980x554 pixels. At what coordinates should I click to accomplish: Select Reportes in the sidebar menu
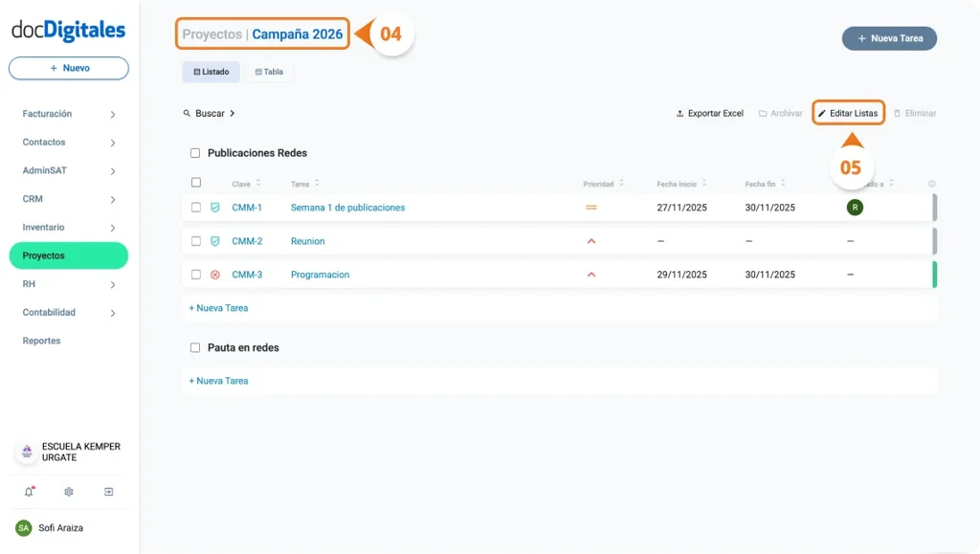41,341
